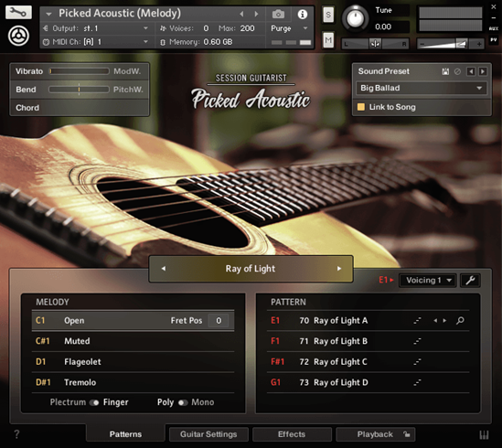Go to the next instrument arrow

pyautogui.click(x=256, y=14)
